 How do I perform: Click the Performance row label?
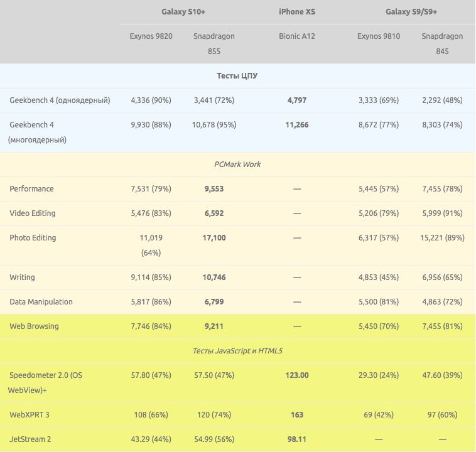[31, 189]
